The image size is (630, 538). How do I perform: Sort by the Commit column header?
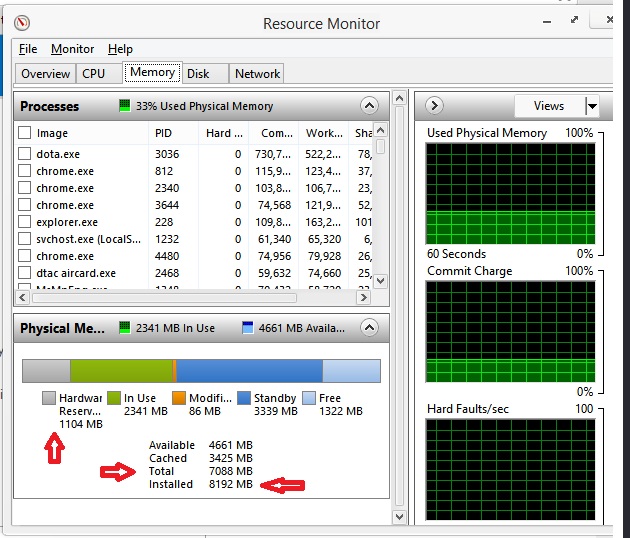point(276,133)
